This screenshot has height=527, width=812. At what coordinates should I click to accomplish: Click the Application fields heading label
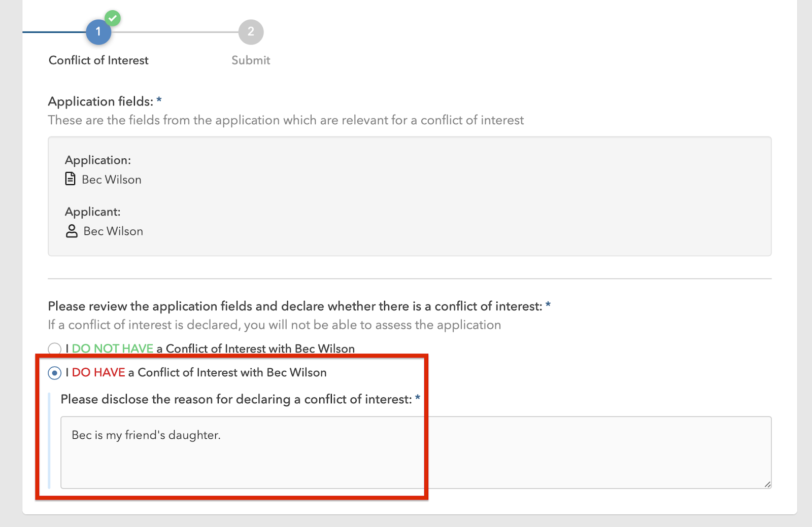tap(100, 101)
